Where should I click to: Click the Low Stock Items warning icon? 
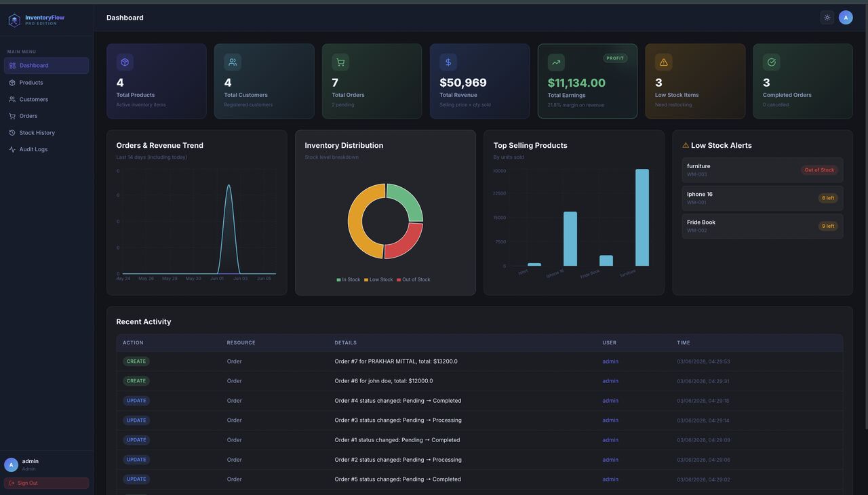tap(664, 62)
